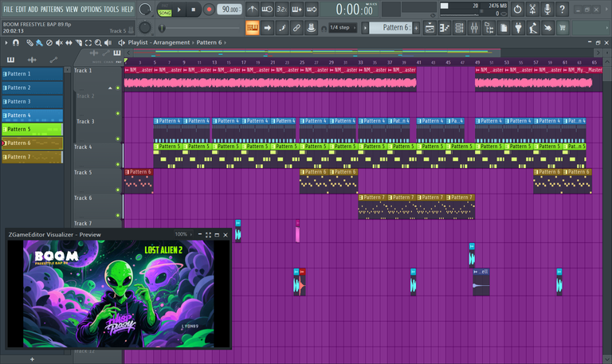The image size is (612, 364).
Task: Adjust the master volume knob
Action: pyautogui.click(x=145, y=9)
